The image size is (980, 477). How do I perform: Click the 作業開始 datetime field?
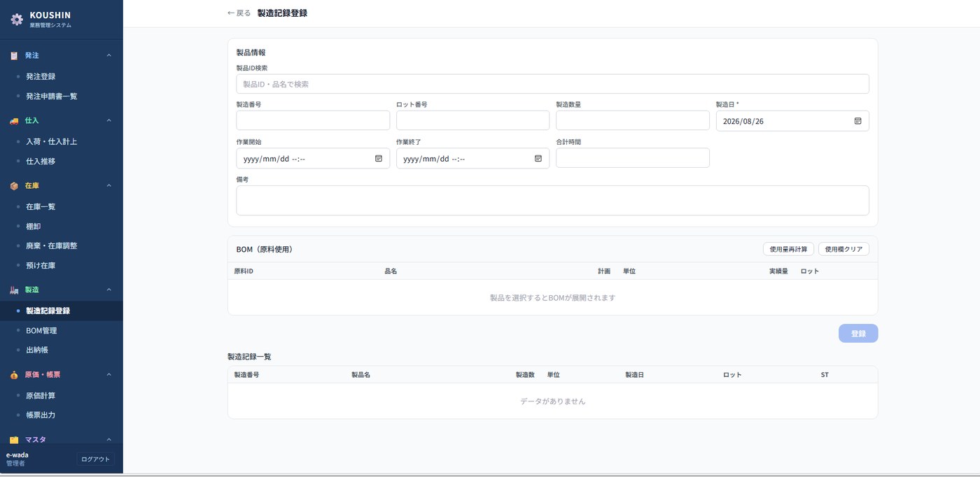[x=313, y=158]
